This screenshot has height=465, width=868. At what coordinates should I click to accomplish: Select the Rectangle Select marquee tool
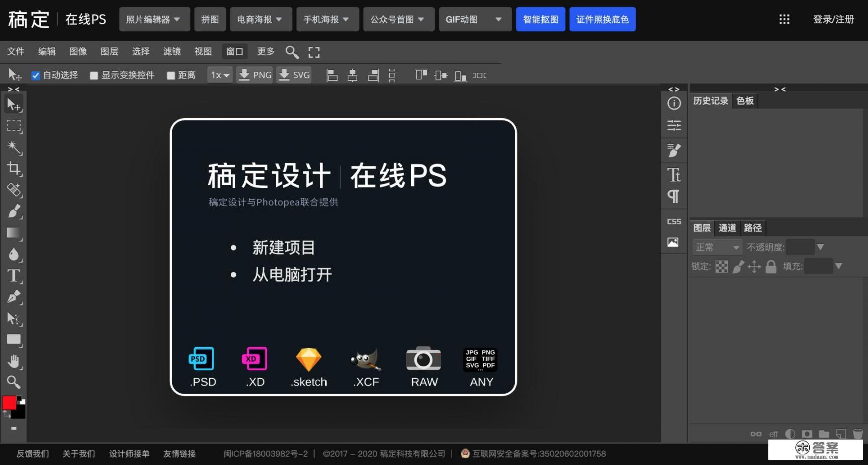pos(14,126)
